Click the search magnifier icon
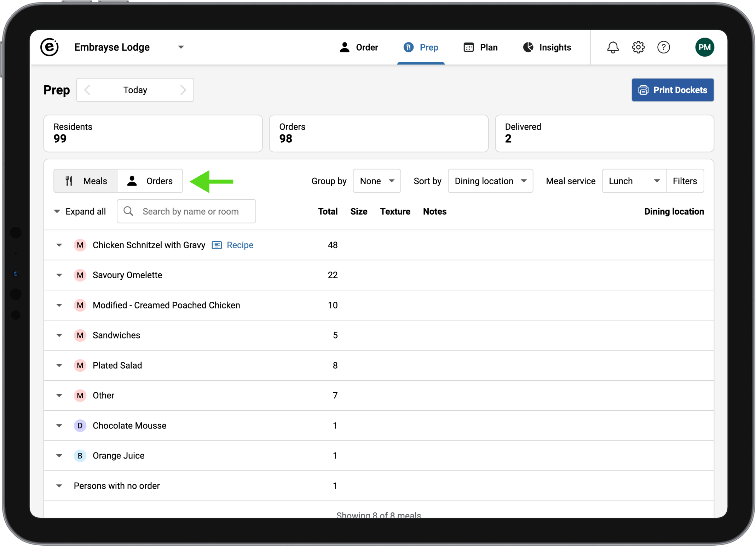The image size is (756, 546). [x=128, y=211]
